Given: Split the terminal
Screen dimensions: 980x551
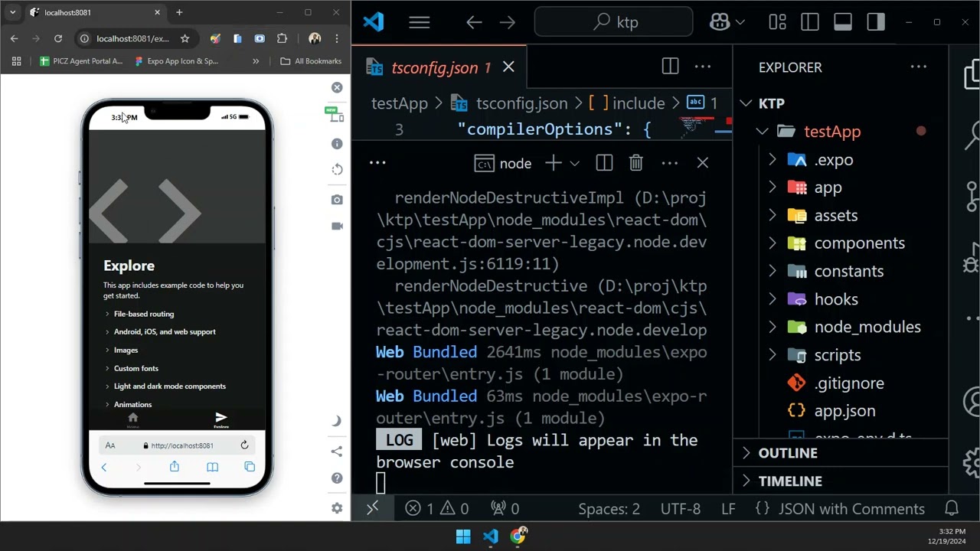Looking at the screenshot, I should coord(604,163).
